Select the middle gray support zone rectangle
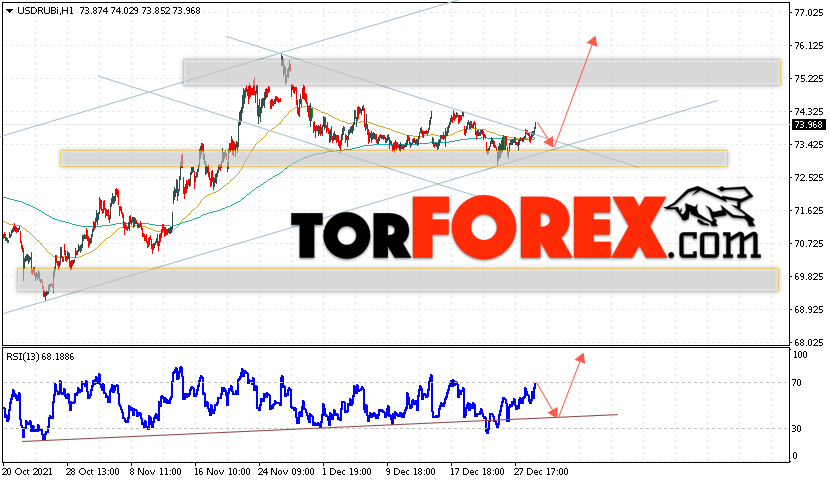 coord(394,158)
